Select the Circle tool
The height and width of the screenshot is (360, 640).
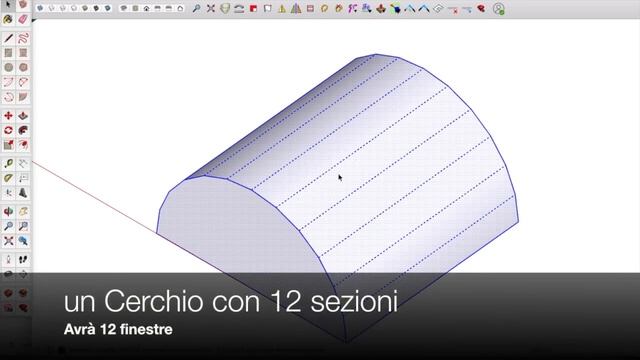pos(9,67)
